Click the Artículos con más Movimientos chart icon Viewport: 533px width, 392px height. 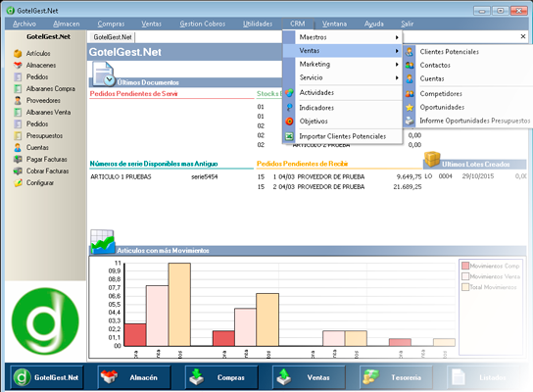(102, 242)
